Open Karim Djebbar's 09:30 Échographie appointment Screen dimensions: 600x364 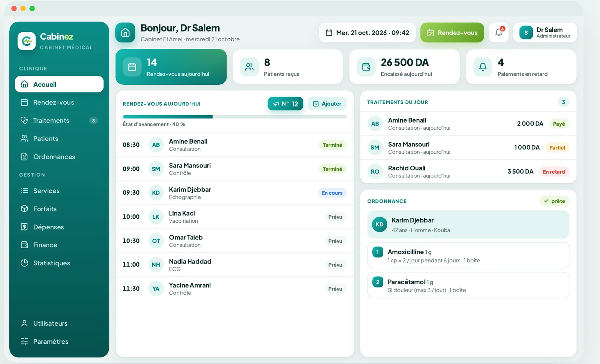235,193
